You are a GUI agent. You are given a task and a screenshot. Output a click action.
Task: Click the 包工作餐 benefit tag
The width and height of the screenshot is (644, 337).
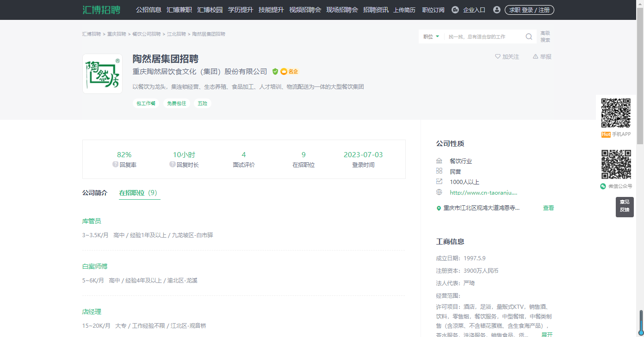pyautogui.click(x=146, y=103)
